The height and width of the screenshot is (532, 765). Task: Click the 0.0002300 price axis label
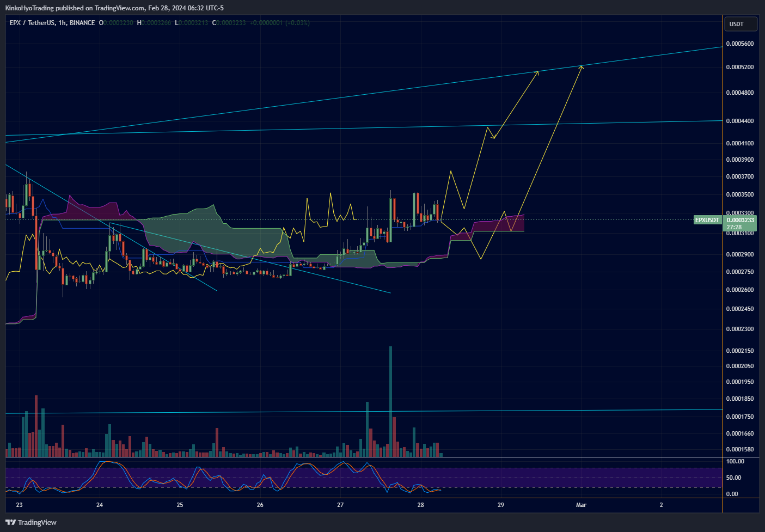740,329
